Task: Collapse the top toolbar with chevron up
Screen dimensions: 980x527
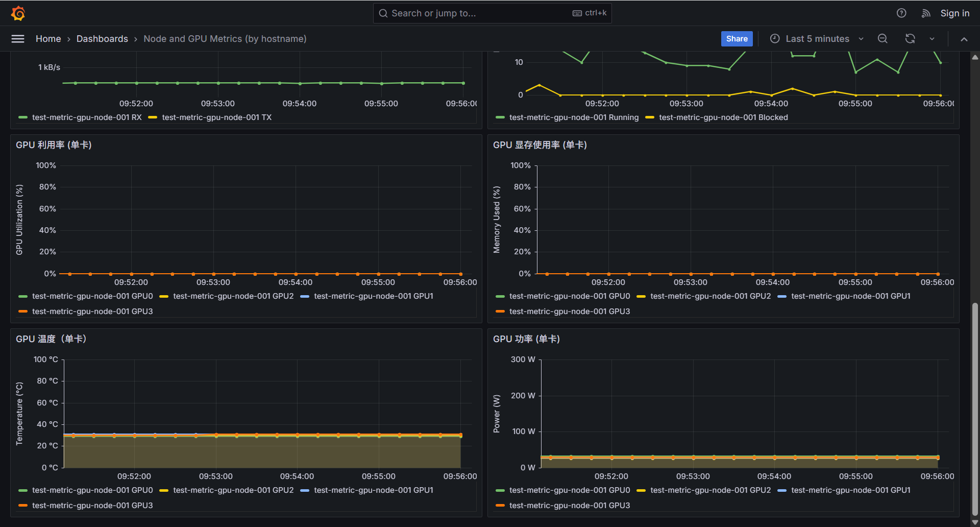Action: [964, 39]
